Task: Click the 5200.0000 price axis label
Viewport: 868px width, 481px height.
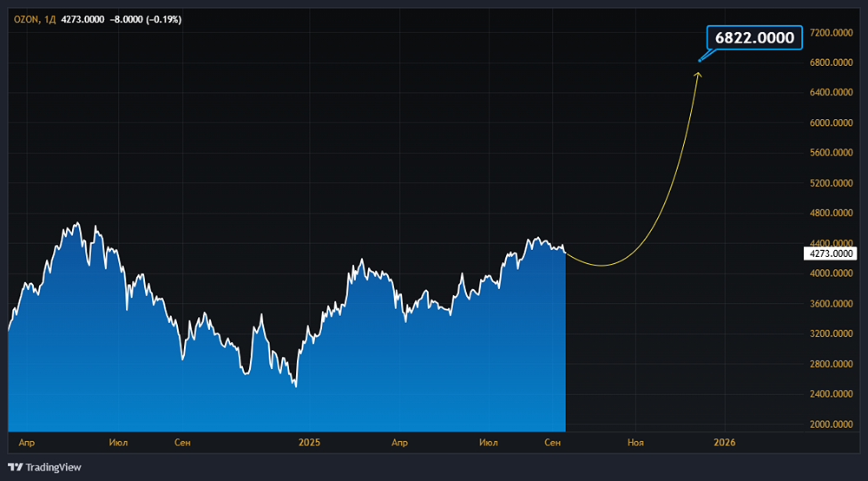Action: (x=831, y=183)
